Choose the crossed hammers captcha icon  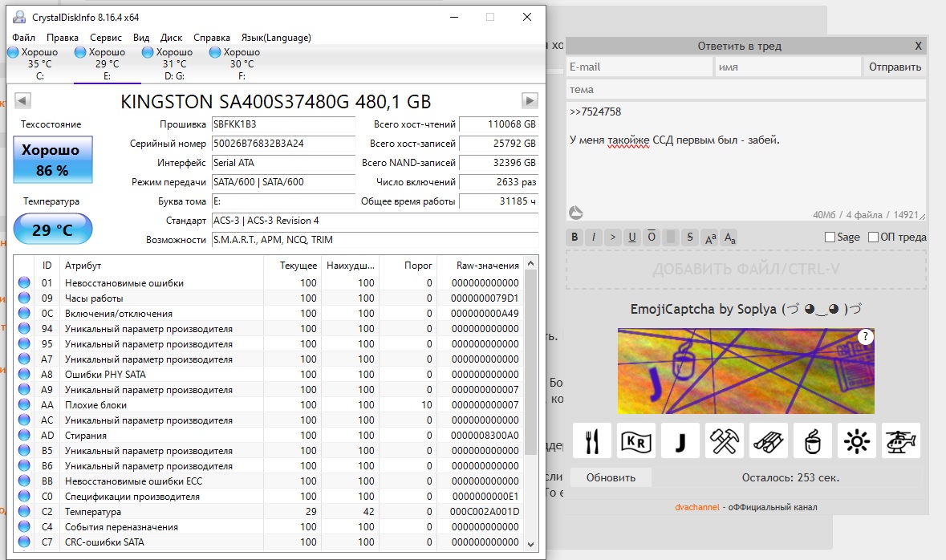(x=724, y=440)
